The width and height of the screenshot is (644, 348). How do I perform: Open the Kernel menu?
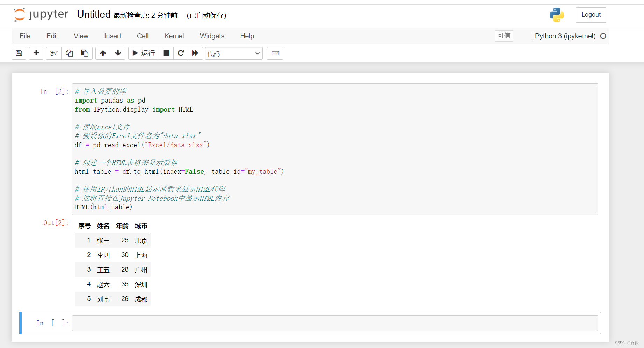pyautogui.click(x=174, y=36)
